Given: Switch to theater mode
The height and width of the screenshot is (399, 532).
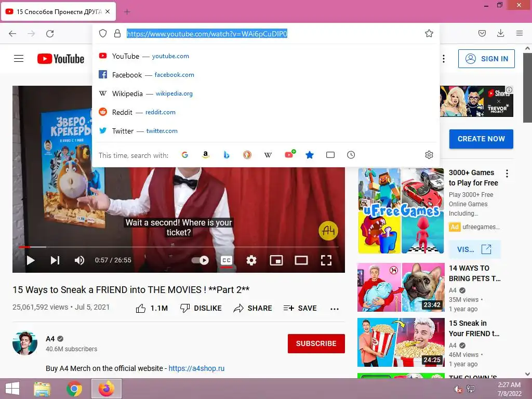Looking at the screenshot, I should tap(301, 260).
